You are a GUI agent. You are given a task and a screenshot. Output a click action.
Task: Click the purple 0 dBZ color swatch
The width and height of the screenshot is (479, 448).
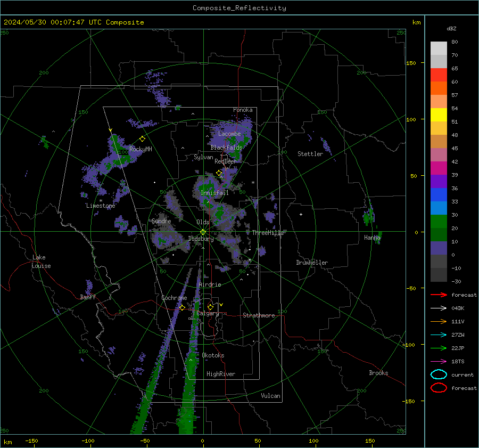click(x=439, y=248)
